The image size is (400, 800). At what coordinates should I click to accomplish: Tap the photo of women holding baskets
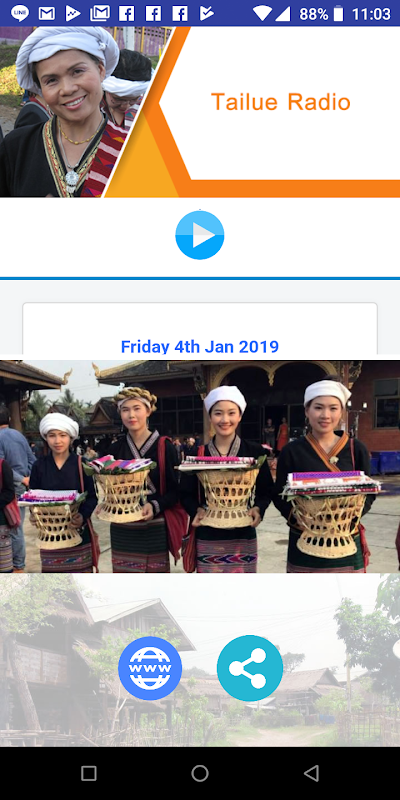point(200,466)
